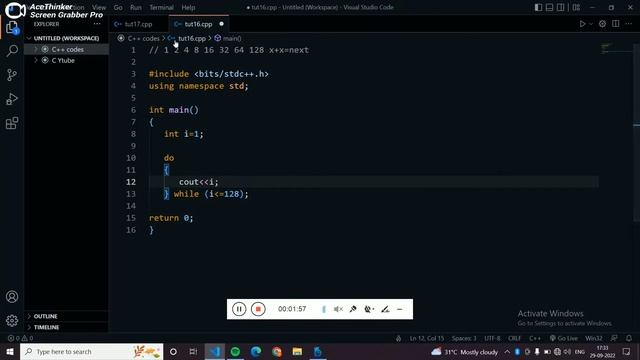Toggle the primary side bar layout button
640x360 pixels.
[x=538, y=7]
